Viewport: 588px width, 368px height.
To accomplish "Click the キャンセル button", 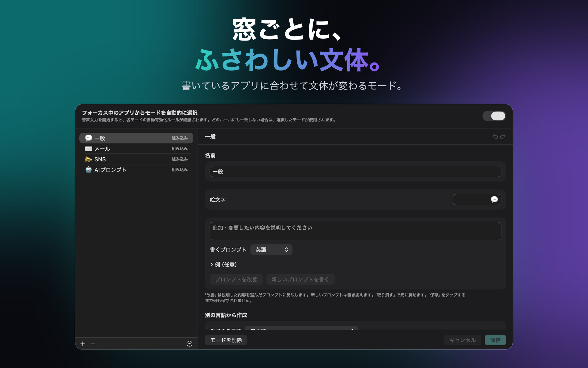I will 462,340.
